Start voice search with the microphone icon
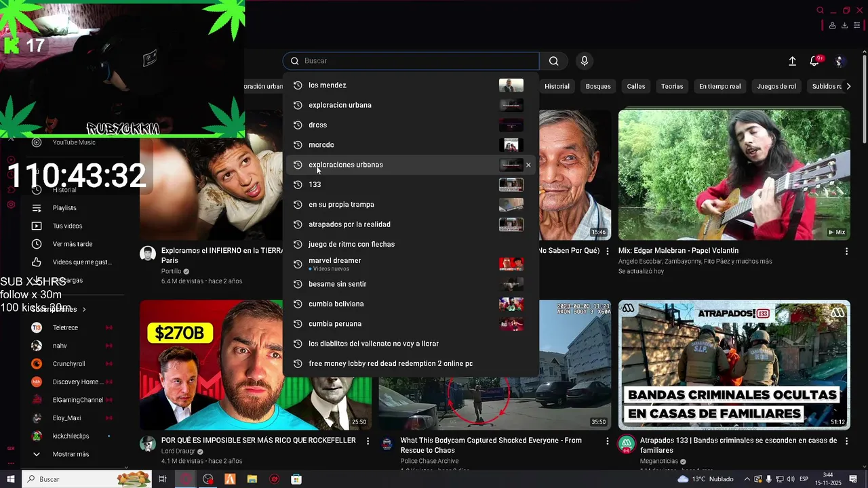 [x=585, y=61]
